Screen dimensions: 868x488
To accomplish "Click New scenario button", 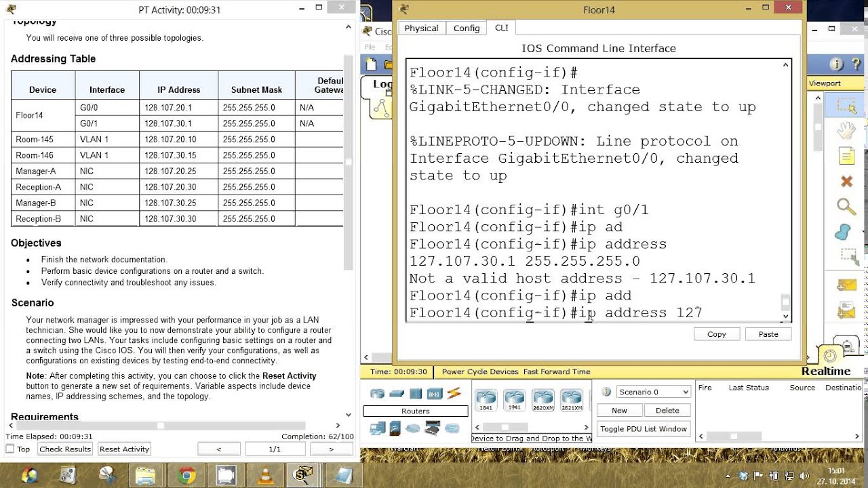I will pyautogui.click(x=619, y=410).
